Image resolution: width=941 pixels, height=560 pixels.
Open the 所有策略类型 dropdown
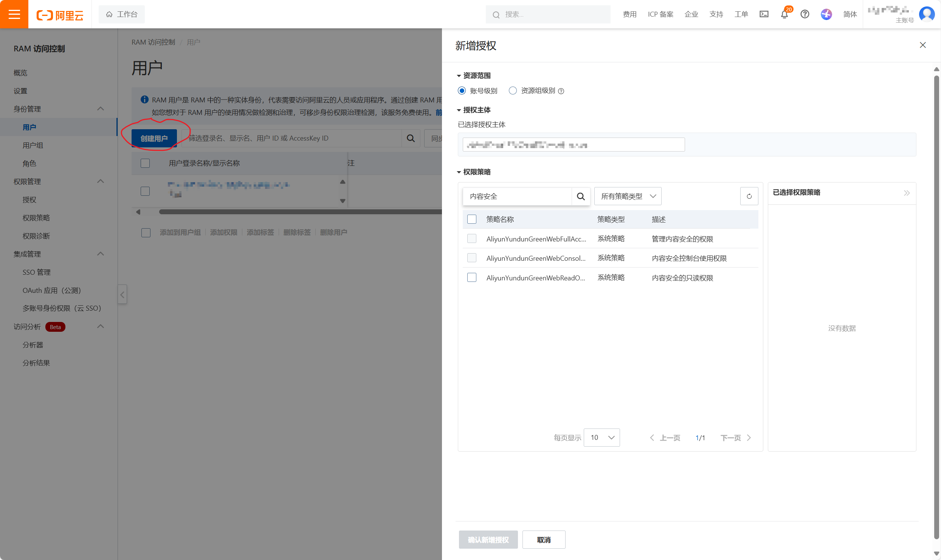click(628, 196)
